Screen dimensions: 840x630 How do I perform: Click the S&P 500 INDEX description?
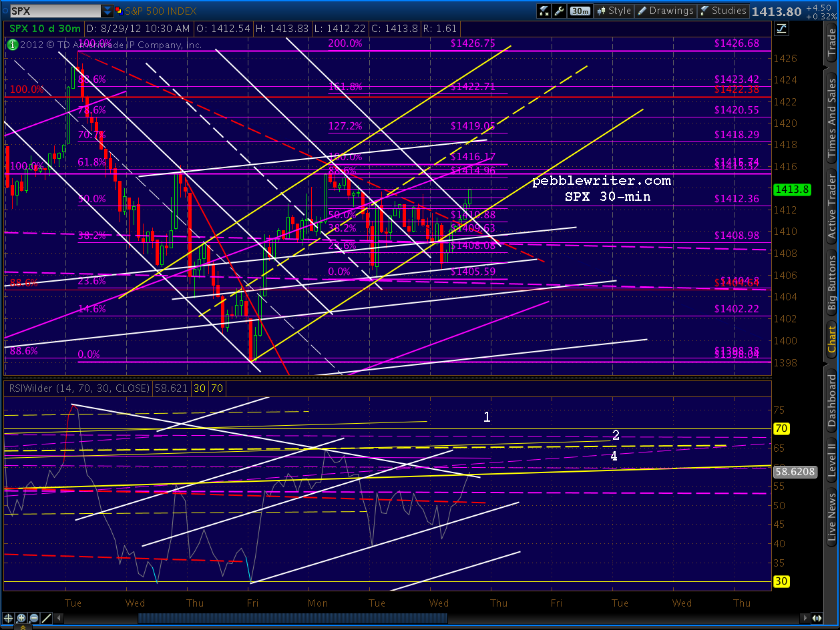(x=160, y=11)
